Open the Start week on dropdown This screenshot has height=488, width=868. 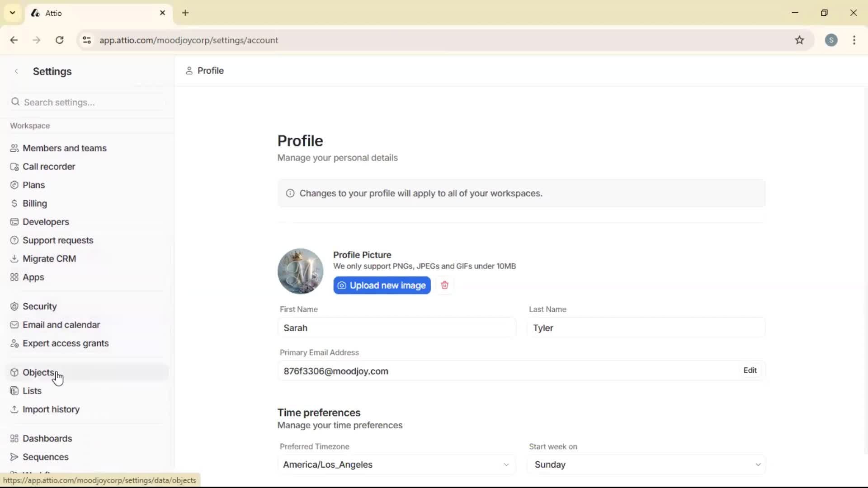click(646, 465)
